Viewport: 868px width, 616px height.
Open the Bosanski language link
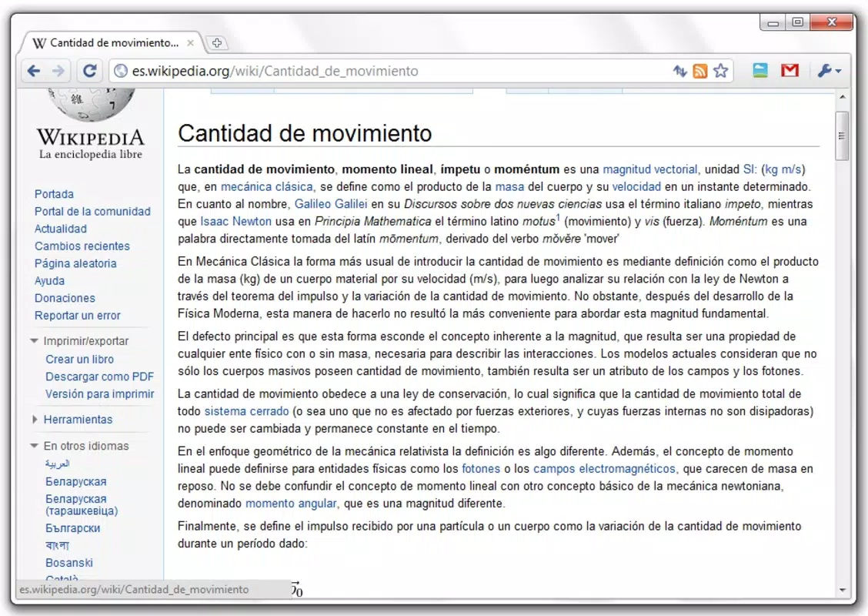[x=69, y=562]
